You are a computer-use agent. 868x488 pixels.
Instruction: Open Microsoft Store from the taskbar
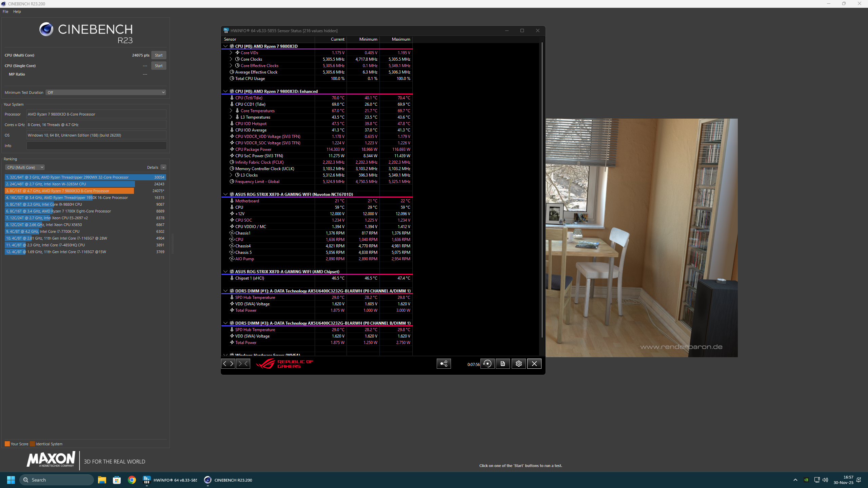(117, 480)
